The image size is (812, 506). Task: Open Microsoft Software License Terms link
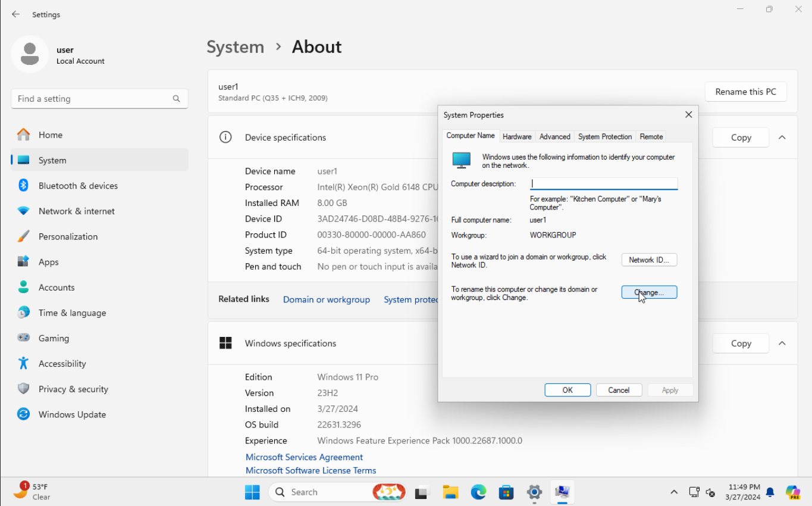[x=311, y=470]
